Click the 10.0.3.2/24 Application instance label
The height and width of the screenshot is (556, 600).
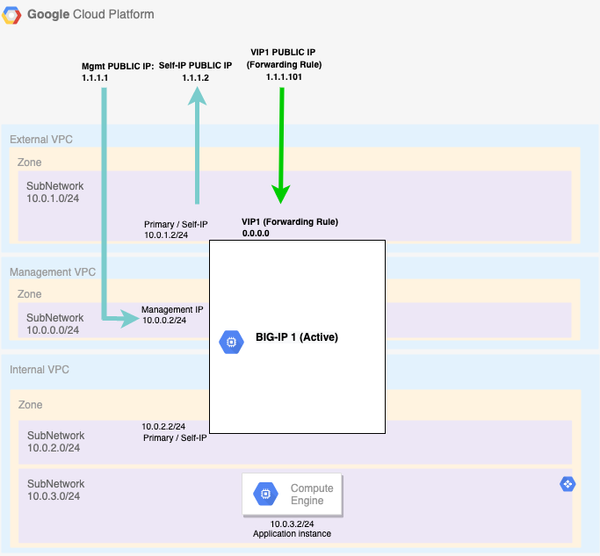[292, 528]
